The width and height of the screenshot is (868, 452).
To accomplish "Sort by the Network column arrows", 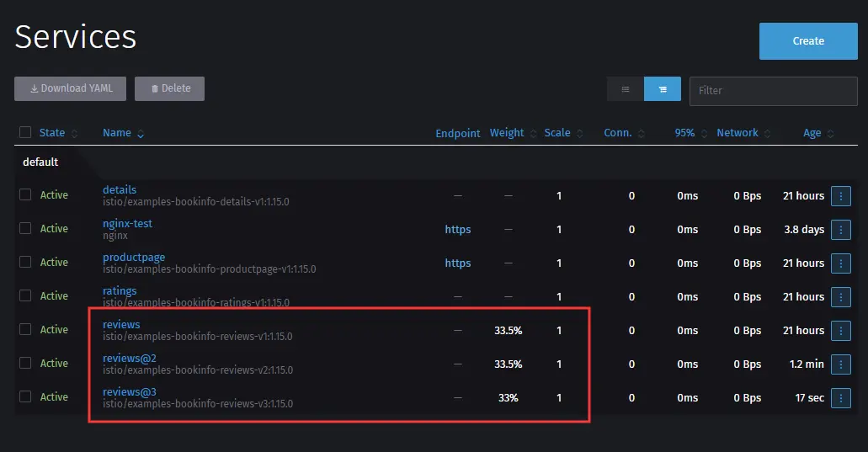I will (767, 133).
